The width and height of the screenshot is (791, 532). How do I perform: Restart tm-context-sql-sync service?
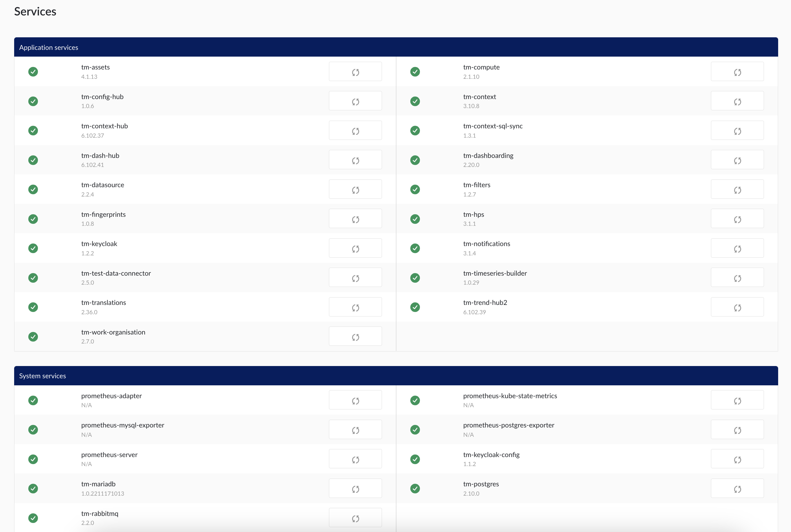(737, 130)
